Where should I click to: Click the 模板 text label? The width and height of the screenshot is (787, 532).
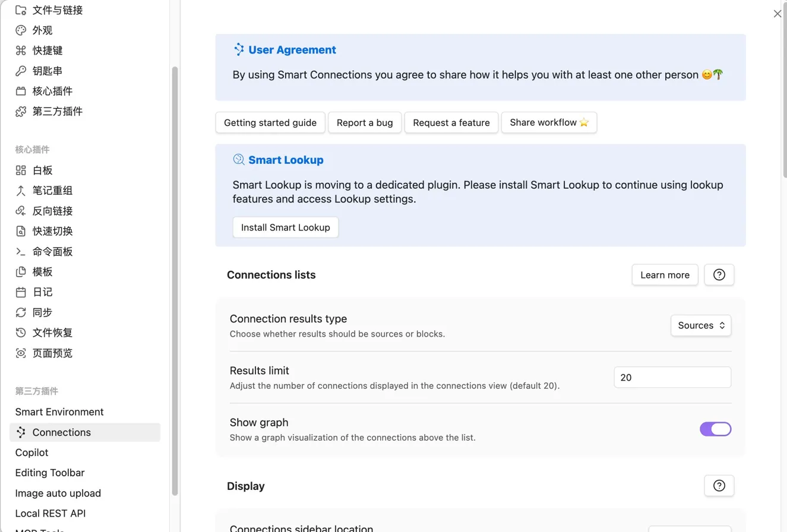click(x=43, y=272)
